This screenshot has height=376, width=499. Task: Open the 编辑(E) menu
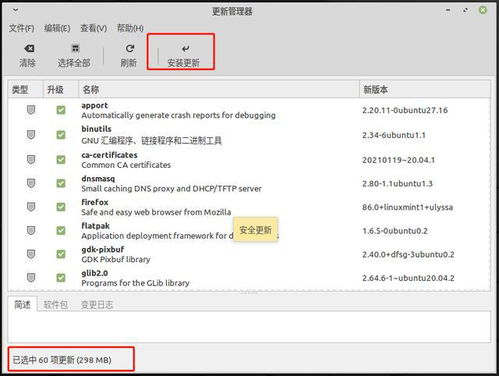[x=57, y=28]
